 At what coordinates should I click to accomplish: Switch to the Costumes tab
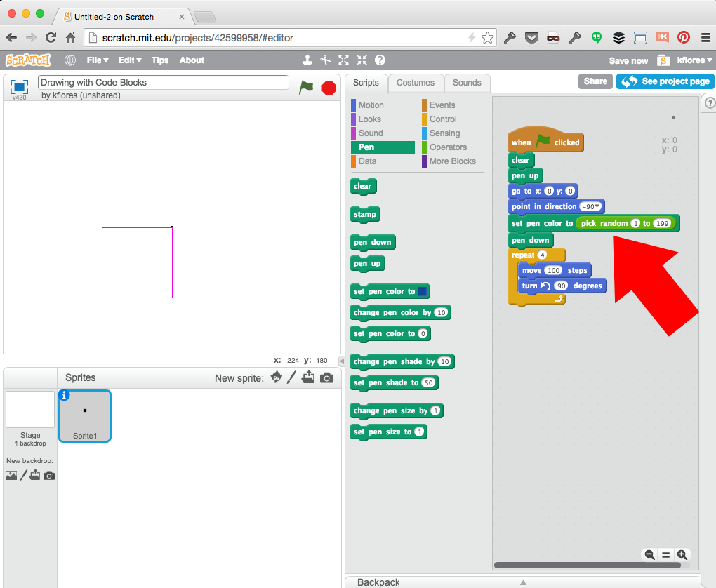pyautogui.click(x=416, y=83)
